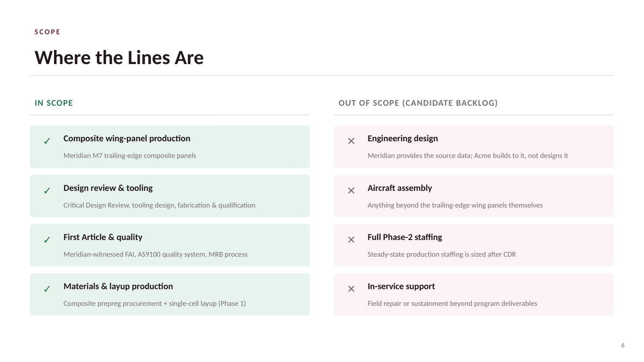Click the X mark for Full Phase-2 staffing

click(351, 240)
